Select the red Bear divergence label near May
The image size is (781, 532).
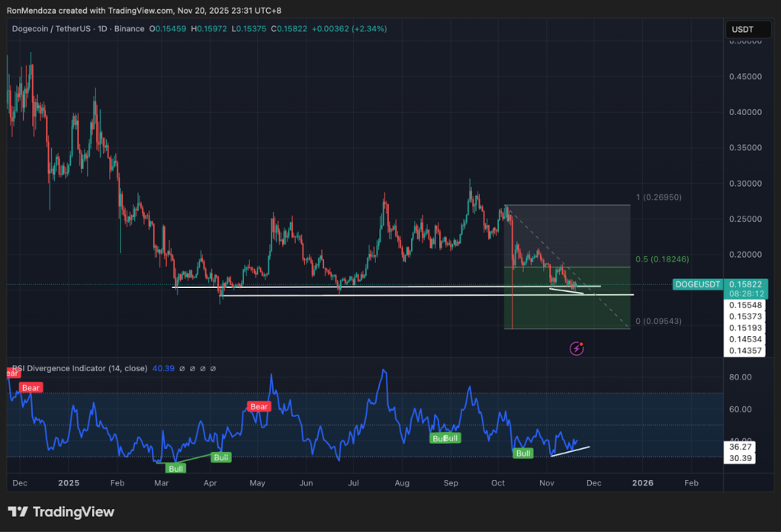coord(259,406)
